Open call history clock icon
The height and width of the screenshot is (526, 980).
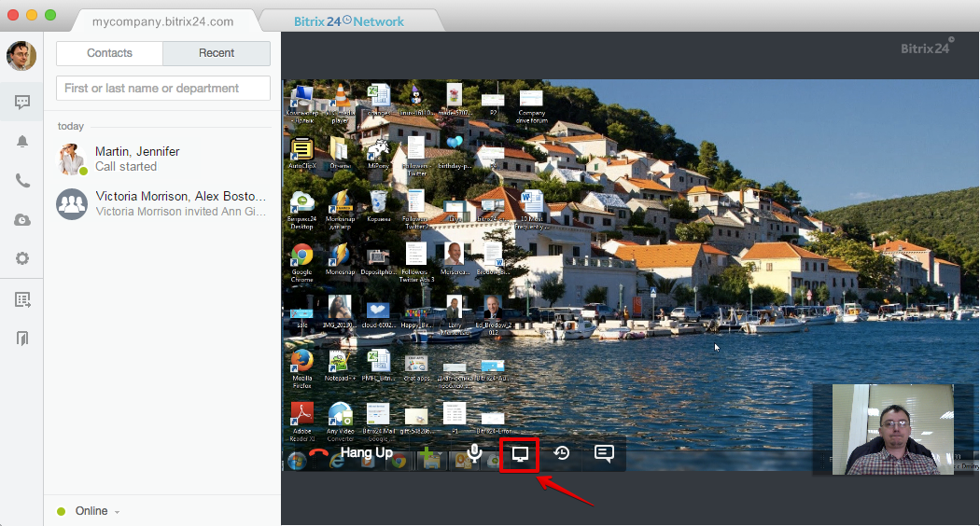pos(561,453)
